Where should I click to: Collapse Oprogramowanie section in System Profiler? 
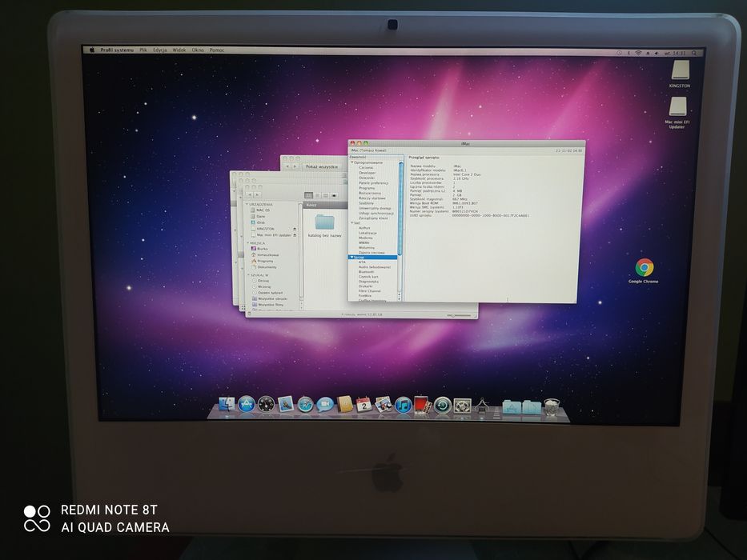pos(352,162)
